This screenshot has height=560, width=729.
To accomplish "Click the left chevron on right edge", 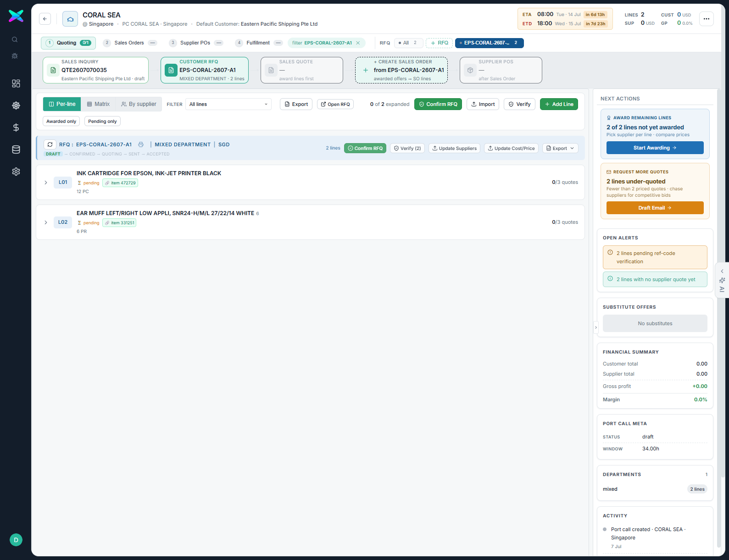I will tap(722, 271).
